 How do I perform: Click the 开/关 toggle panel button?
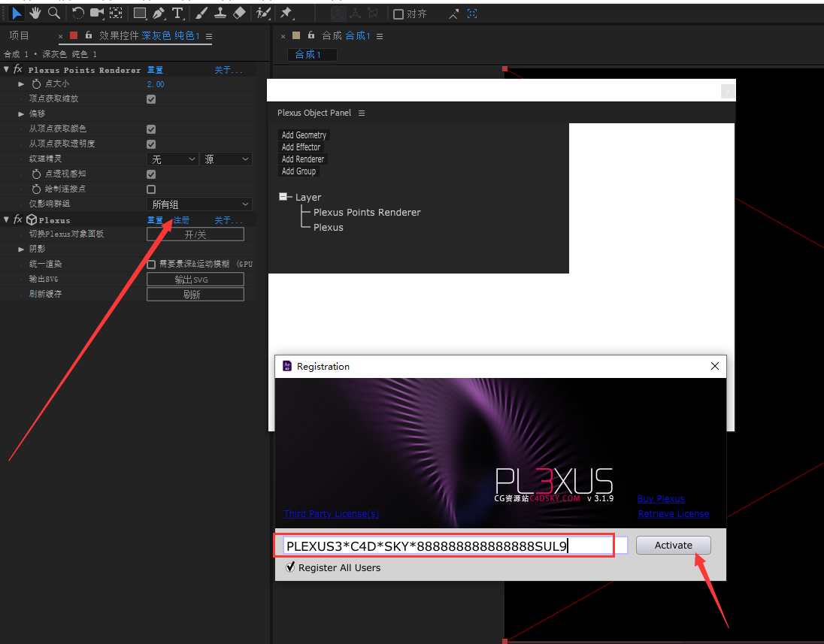tap(195, 234)
